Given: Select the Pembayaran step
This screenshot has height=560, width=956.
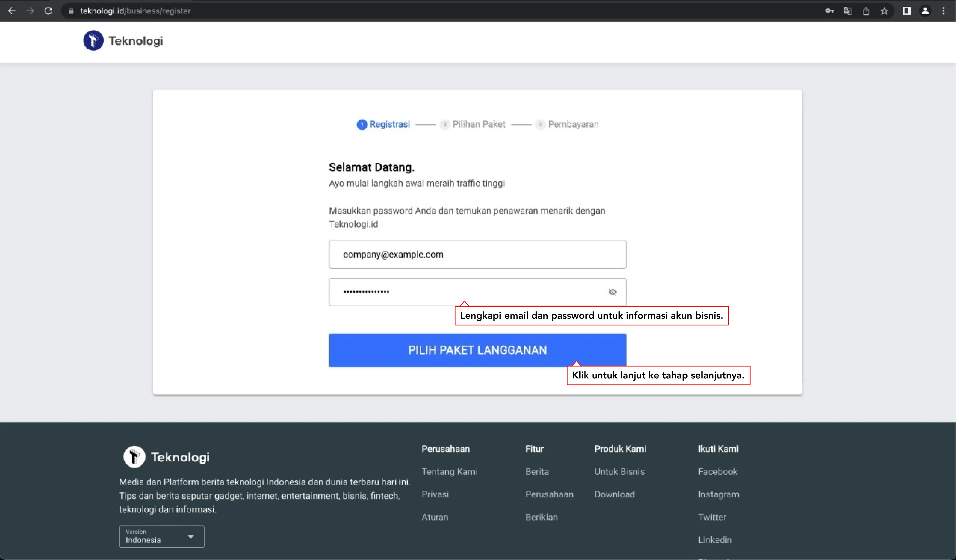Looking at the screenshot, I should pos(567,124).
